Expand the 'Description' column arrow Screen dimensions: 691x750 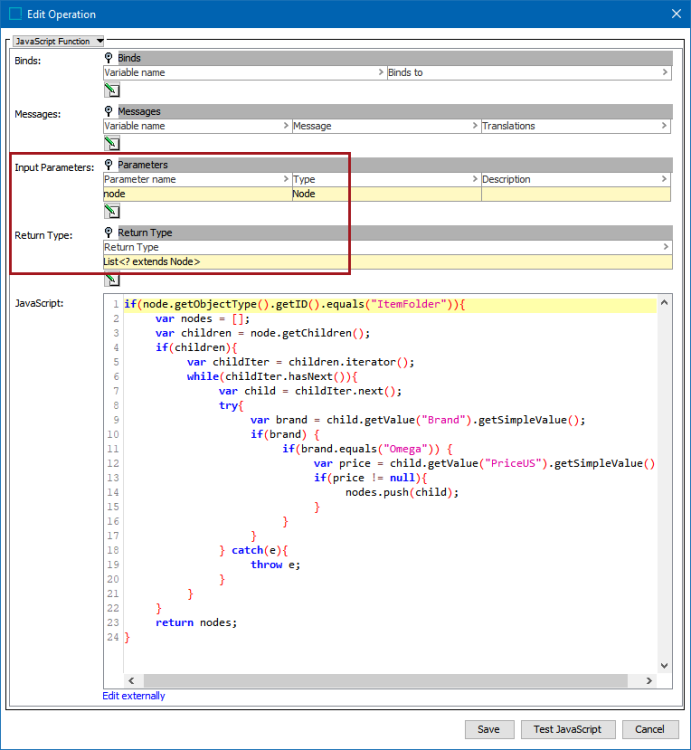point(664,179)
